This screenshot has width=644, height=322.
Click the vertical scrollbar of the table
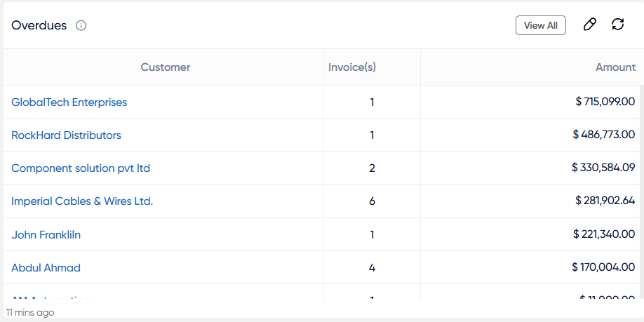coord(641,192)
